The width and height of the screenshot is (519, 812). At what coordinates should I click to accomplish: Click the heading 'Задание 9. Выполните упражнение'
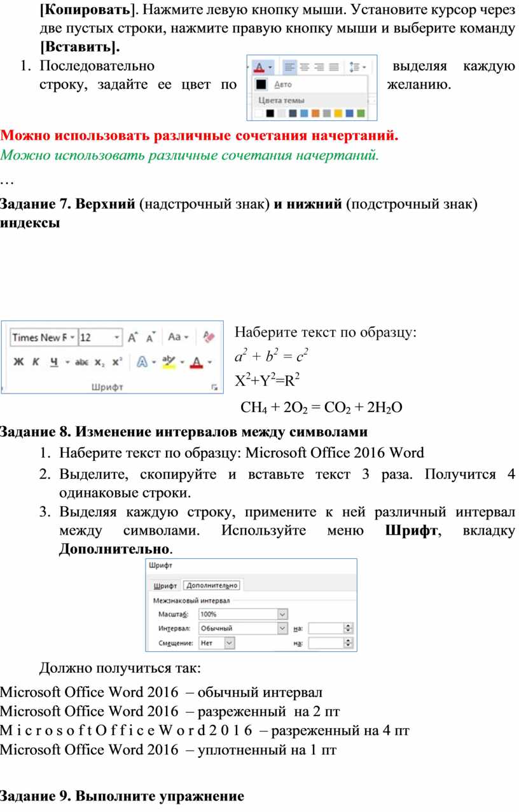tap(122, 796)
